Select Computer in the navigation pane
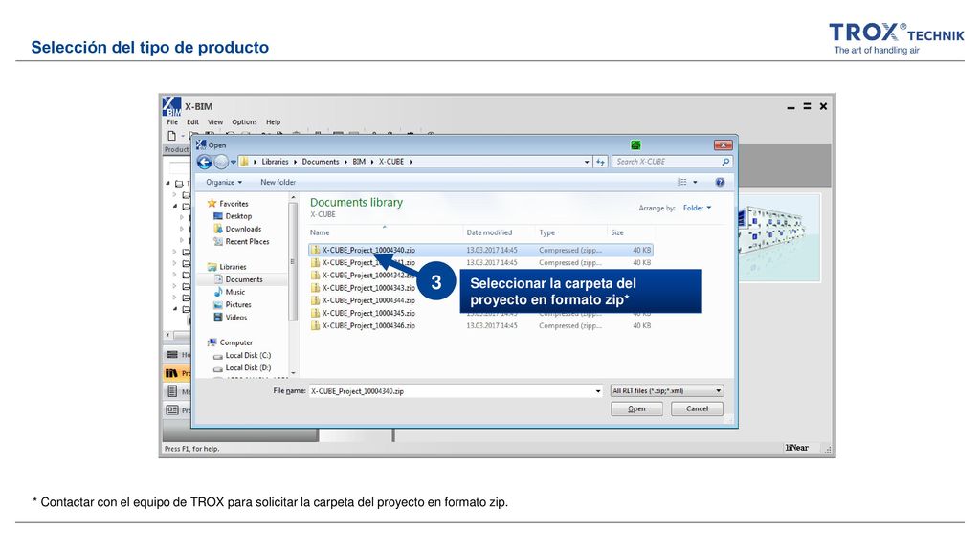This screenshot has width=980, height=552. pyautogui.click(x=236, y=342)
